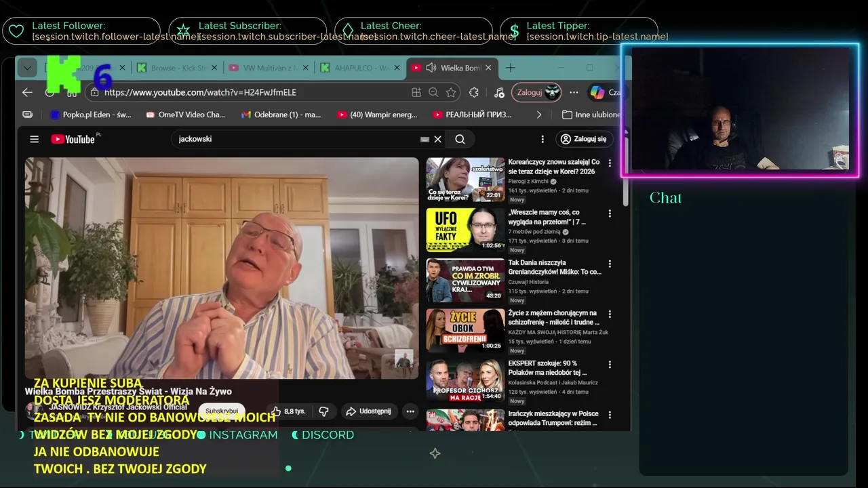Open the Życie obok schizofrenii thumbnail

click(465, 331)
